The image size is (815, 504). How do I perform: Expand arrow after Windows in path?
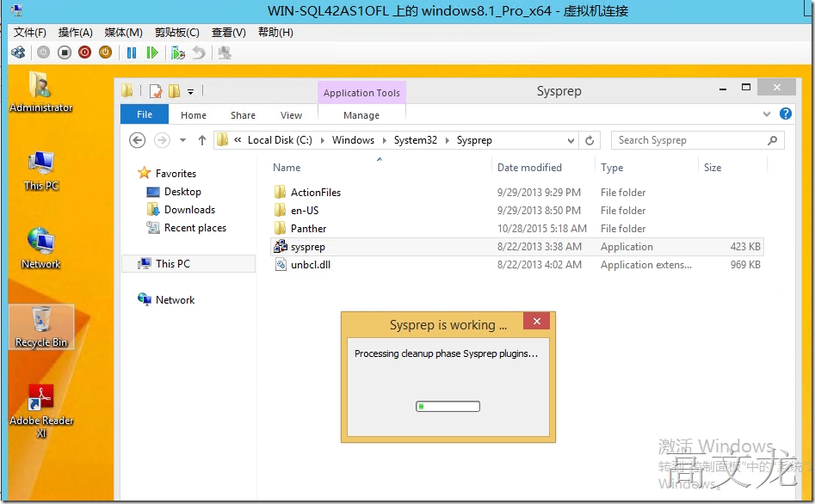tap(384, 140)
